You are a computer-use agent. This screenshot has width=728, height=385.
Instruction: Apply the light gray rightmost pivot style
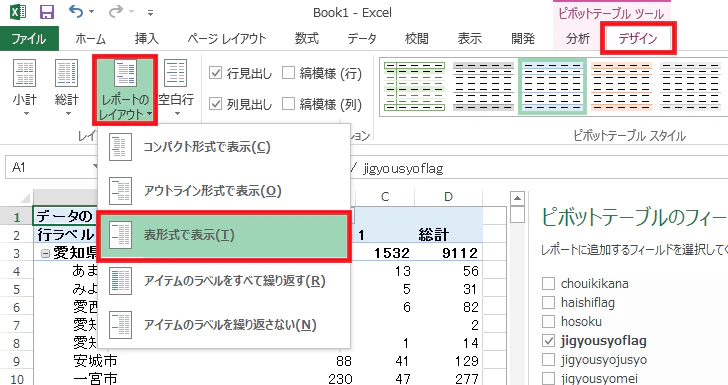(x=690, y=86)
